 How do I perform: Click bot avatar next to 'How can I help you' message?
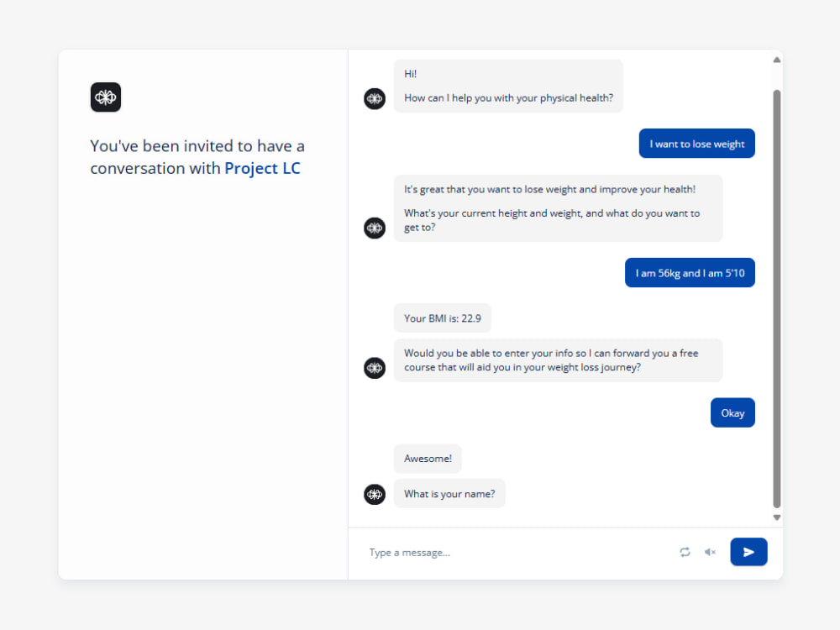pos(375,98)
